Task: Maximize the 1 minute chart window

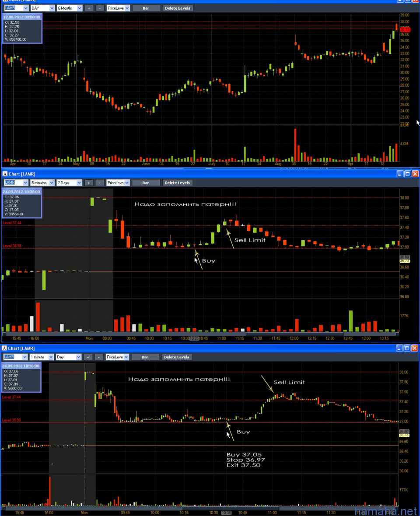Action: click(x=407, y=348)
